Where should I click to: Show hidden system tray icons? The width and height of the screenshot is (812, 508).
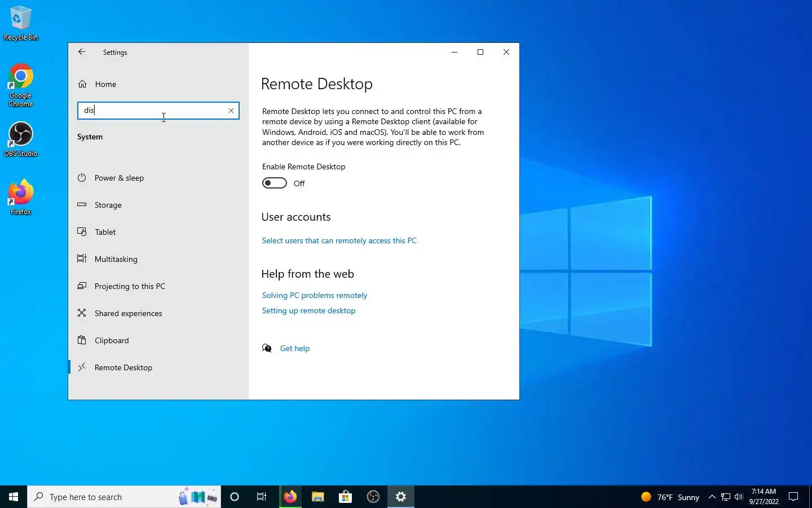(x=712, y=497)
